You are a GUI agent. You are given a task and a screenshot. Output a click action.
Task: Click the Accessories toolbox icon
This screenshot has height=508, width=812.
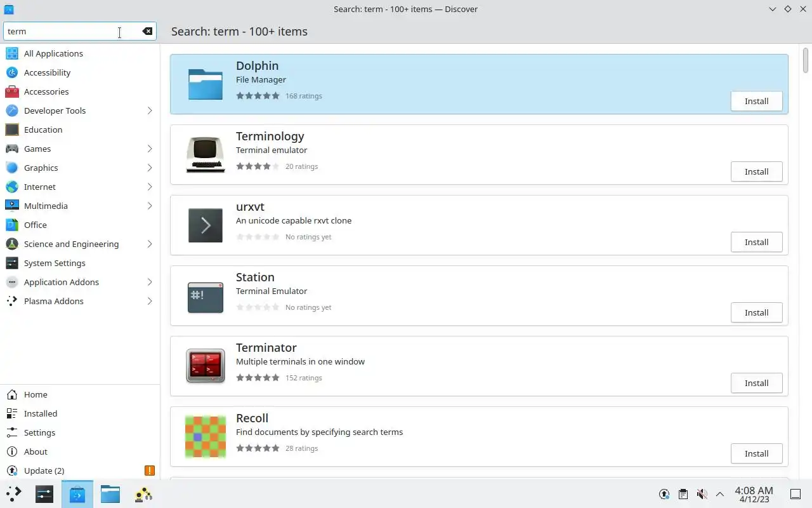[x=11, y=91]
